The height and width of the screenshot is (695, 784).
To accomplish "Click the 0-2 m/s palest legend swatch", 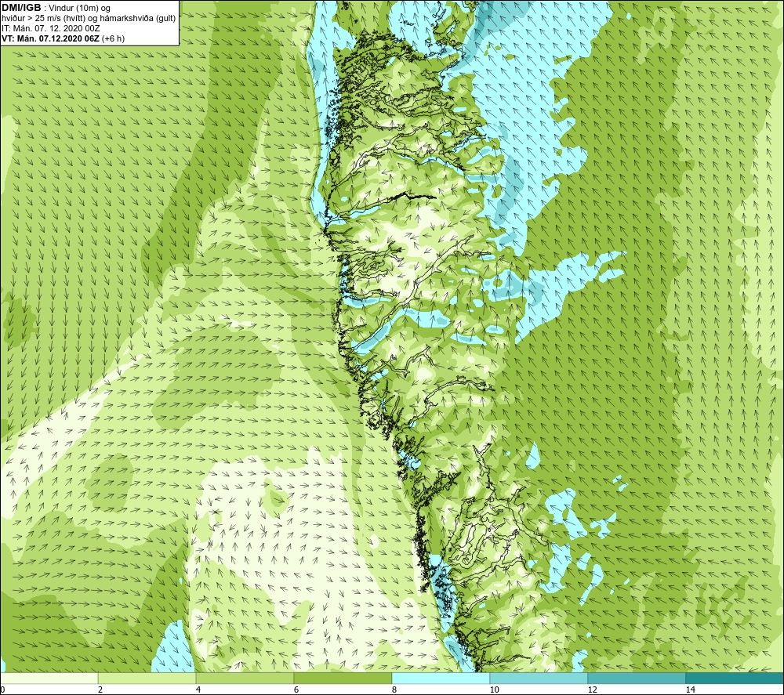I will (49, 678).
